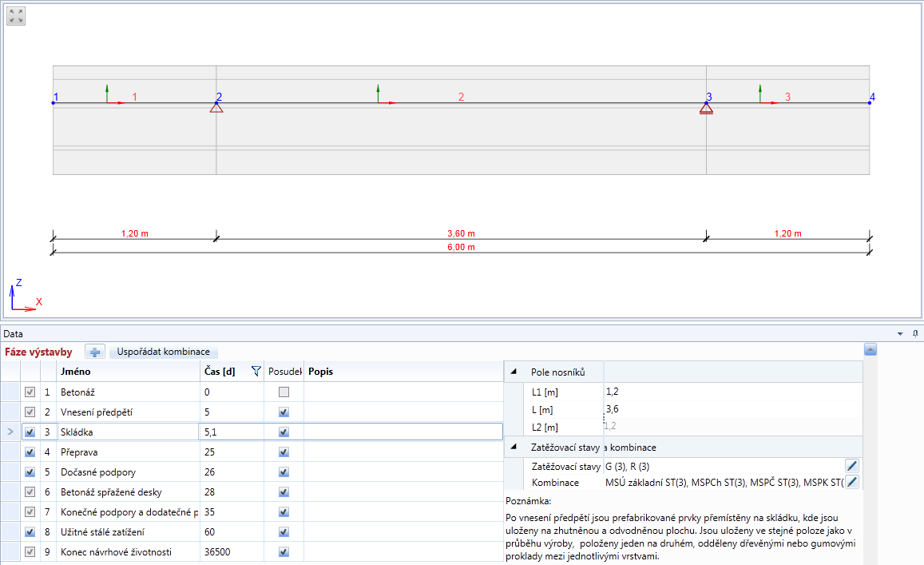The width and height of the screenshot is (924, 565).
Task: Uncheck the row-enable checkbox left of Přeprava
Action: pyautogui.click(x=30, y=452)
